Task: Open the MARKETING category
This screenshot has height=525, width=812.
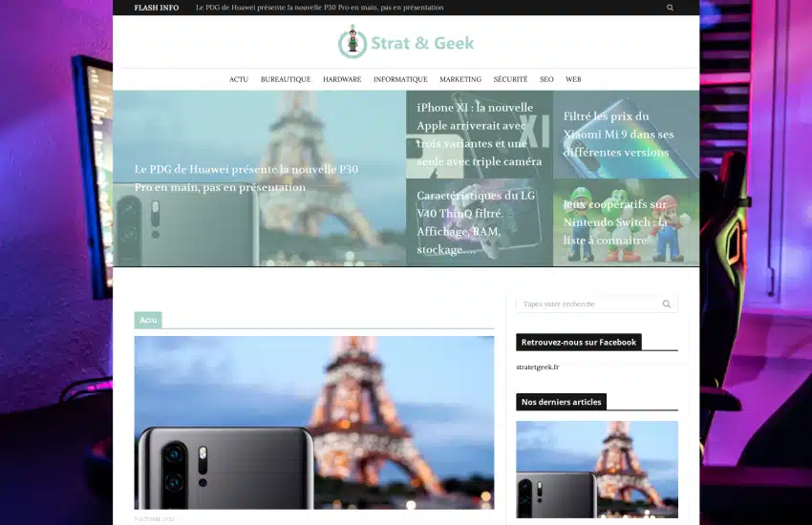Action: coord(460,79)
